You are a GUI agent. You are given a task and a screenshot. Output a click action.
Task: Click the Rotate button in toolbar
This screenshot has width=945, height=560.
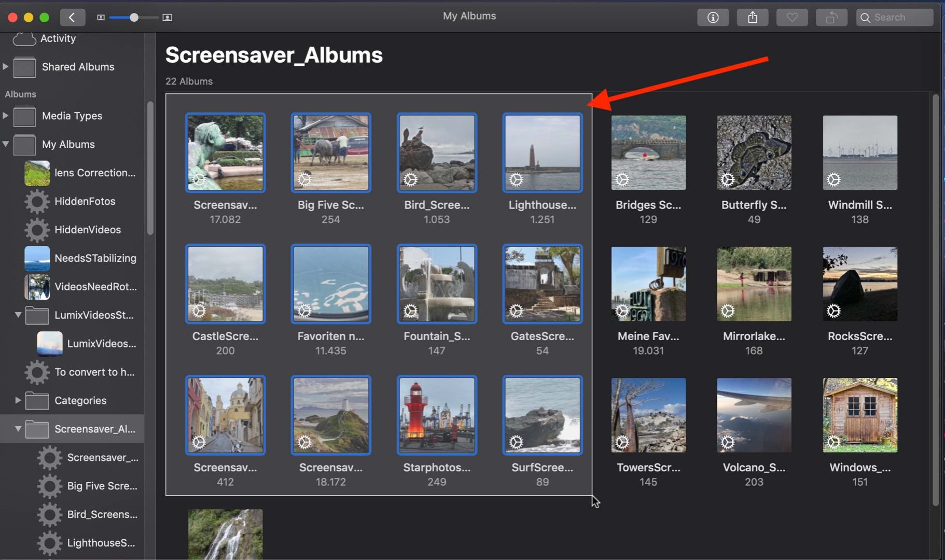coord(831,18)
